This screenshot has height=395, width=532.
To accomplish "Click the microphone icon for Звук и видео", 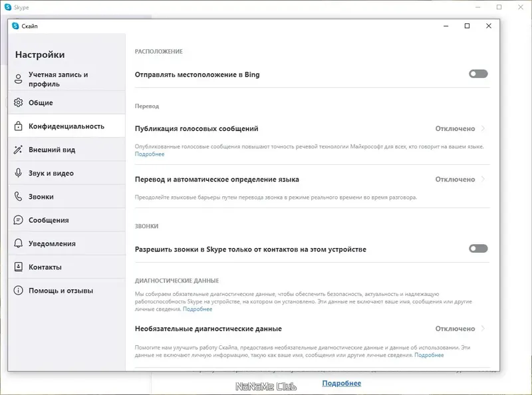I will click(x=19, y=173).
